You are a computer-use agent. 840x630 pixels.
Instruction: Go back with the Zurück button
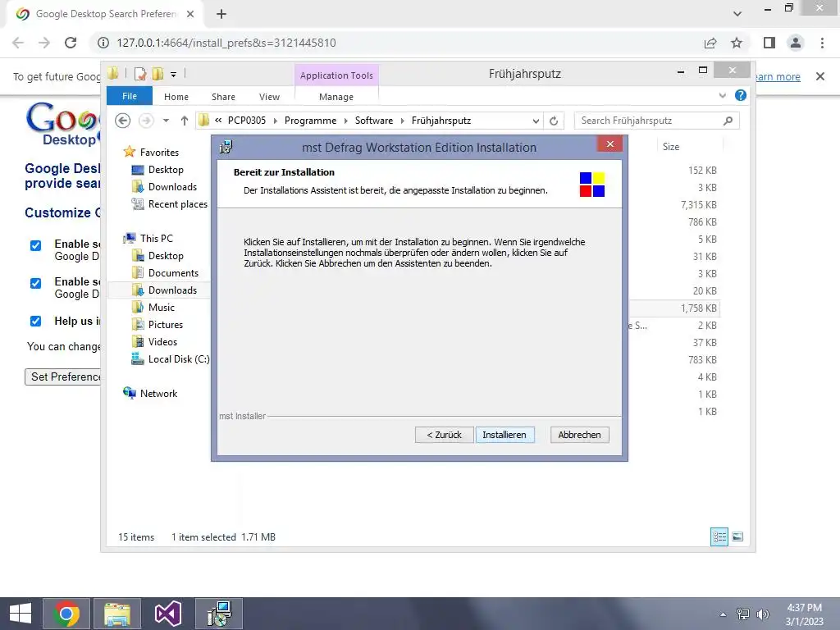(x=444, y=435)
